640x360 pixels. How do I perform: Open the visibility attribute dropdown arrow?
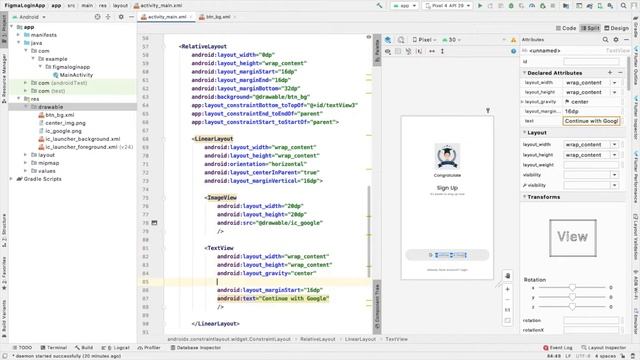[614, 175]
